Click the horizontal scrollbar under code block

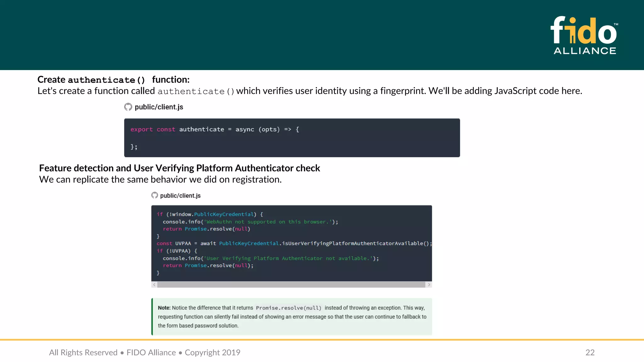click(x=291, y=285)
